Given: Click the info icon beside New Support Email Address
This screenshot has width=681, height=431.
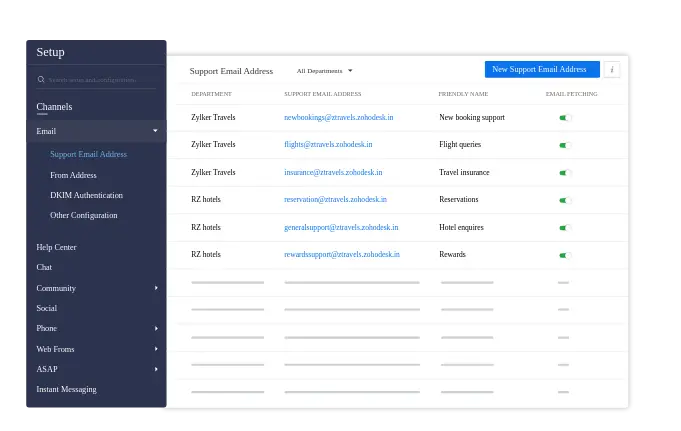Looking at the screenshot, I should coord(612,70).
